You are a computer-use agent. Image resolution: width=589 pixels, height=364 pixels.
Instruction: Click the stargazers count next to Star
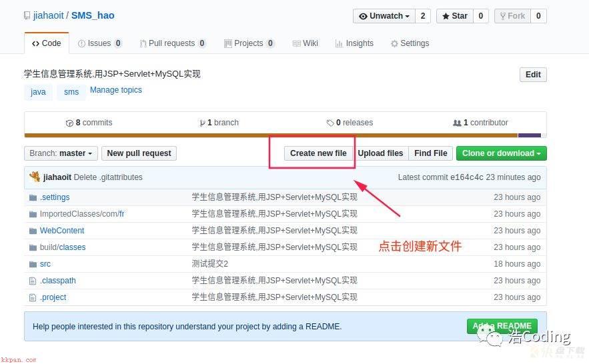[x=481, y=16]
